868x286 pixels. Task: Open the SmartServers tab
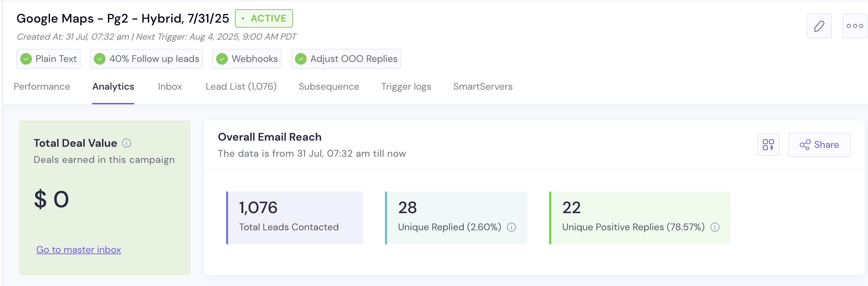[483, 87]
